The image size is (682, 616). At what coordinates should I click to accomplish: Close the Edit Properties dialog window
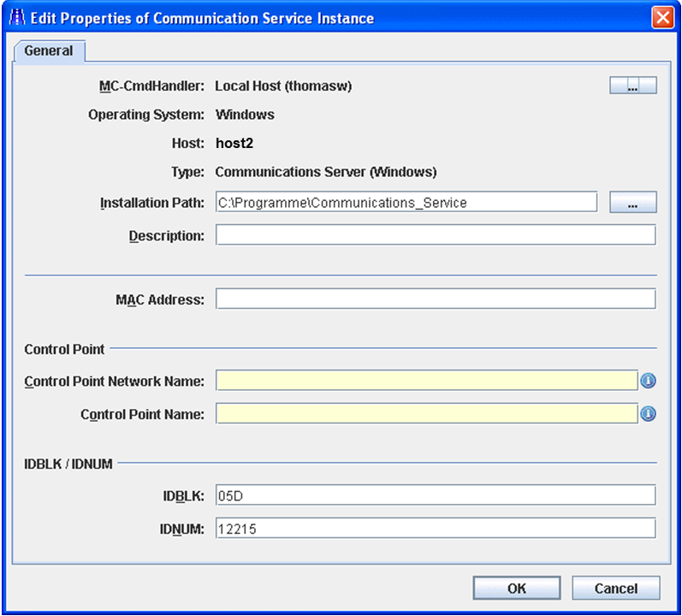click(x=661, y=18)
